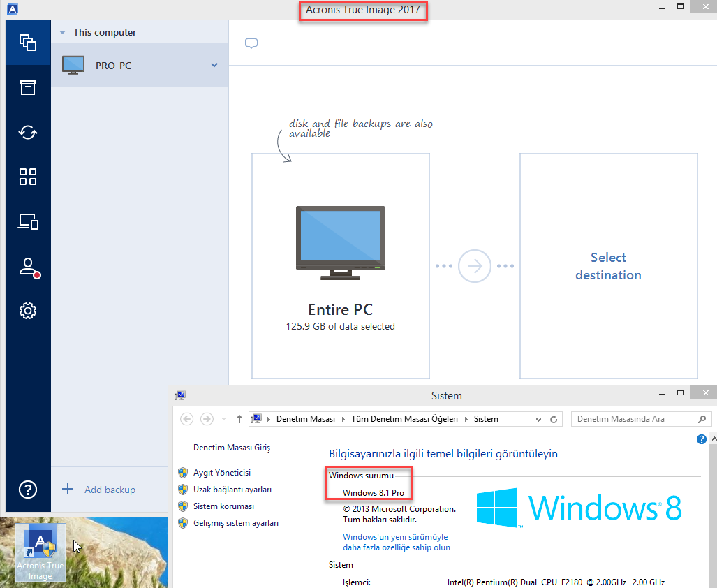717x588 pixels.
Task: Go up one level in Sistem window
Action: [239, 419]
